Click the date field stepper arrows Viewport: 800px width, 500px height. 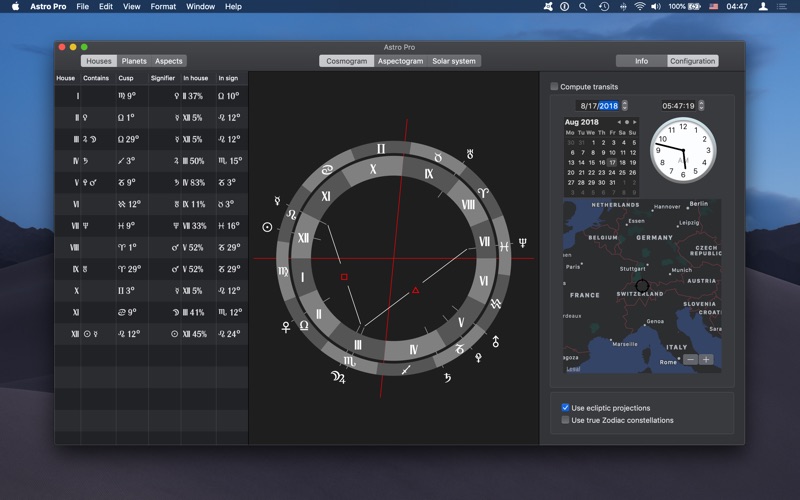pos(625,105)
